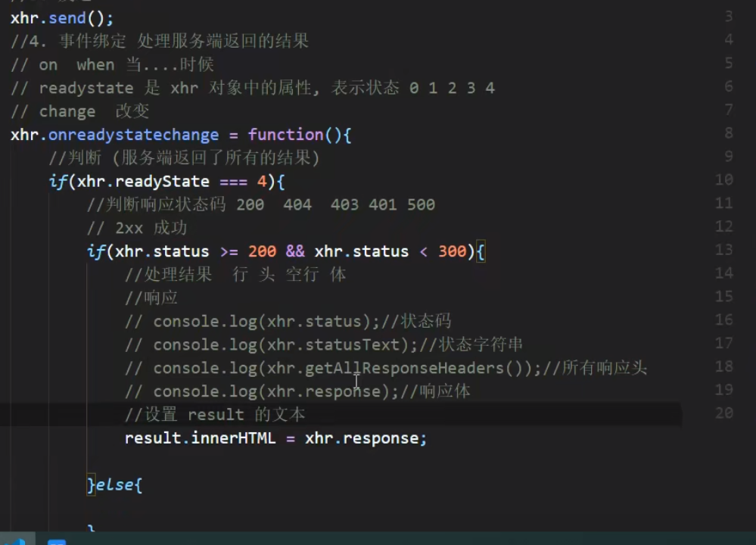Click the commented 'console.log(xhr.statusText)' line
756x545 pixels.
[324, 344]
